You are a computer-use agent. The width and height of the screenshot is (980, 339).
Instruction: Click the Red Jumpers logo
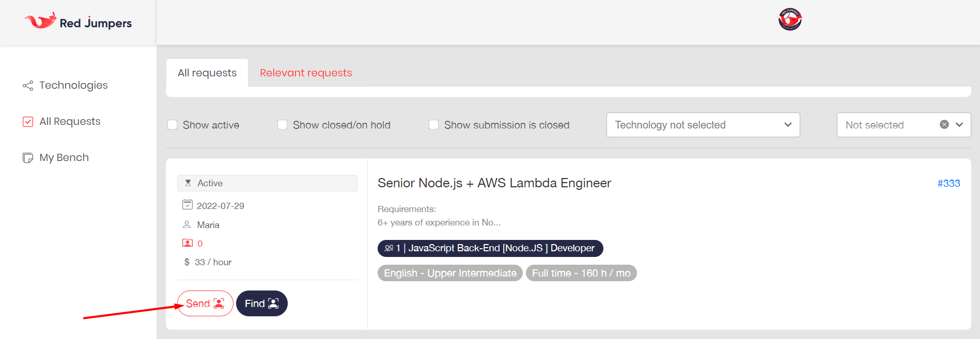coord(78,22)
